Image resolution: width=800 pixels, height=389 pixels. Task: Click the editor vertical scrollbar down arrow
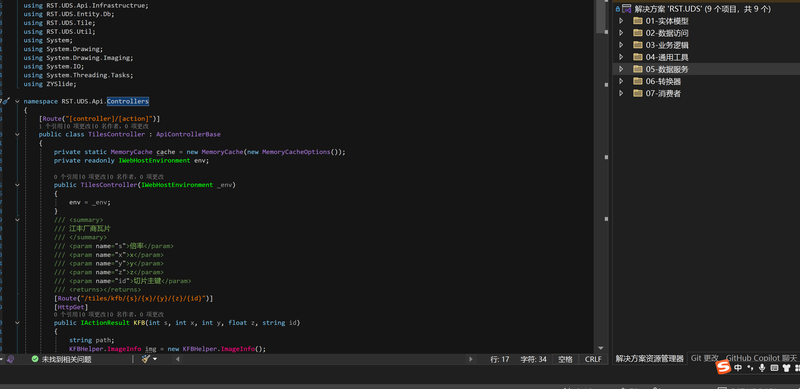[601, 348]
